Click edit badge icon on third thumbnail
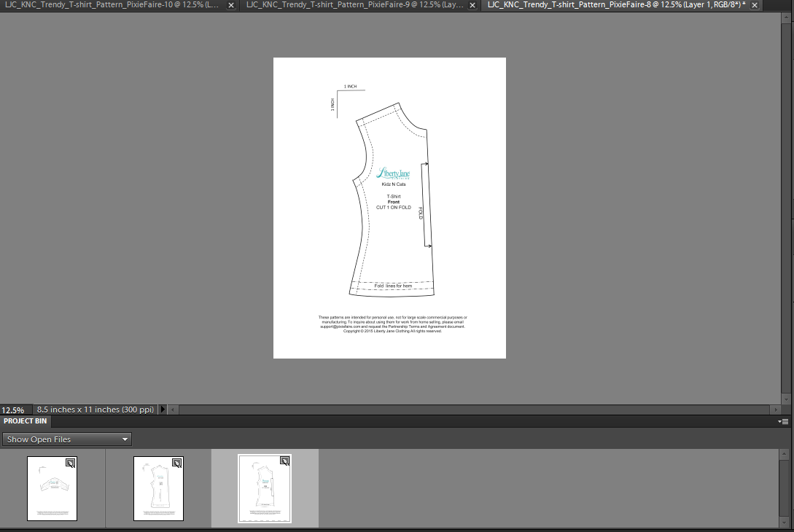The width and height of the screenshot is (794, 532). [x=284, y=461]
